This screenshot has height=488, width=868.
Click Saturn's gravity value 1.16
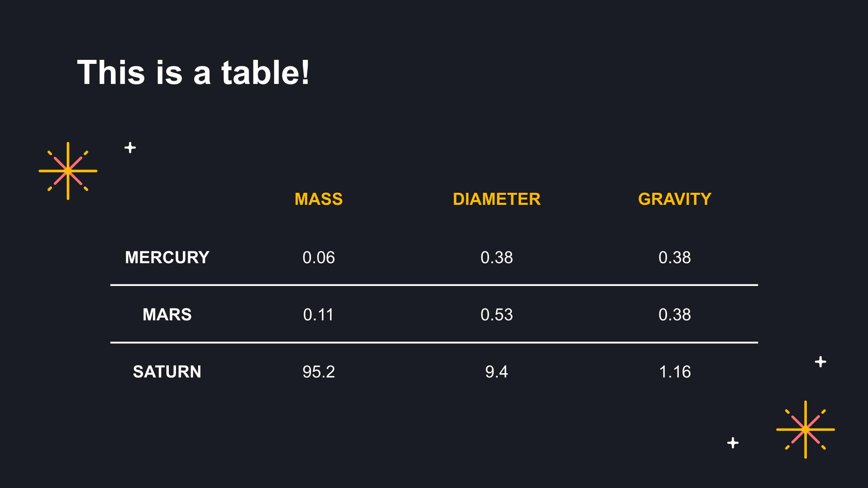(x=675, y=372)
